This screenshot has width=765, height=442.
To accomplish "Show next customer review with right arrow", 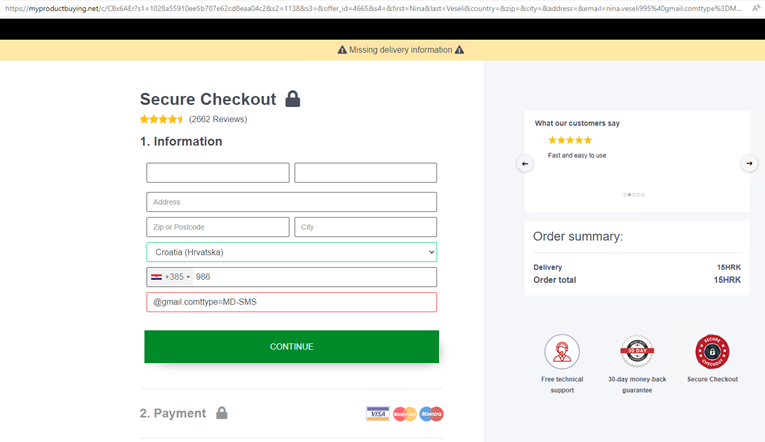I will click(x=749, y=164).
